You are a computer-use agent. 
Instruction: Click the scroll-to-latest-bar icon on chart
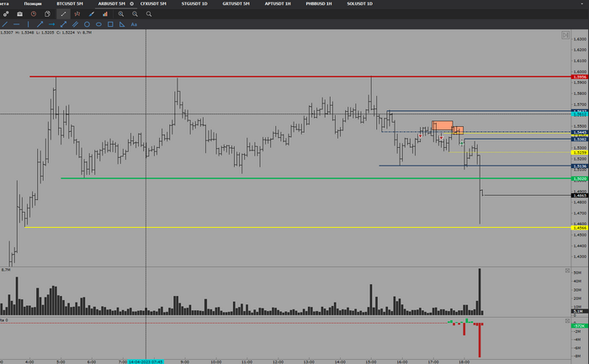point(565,35)
